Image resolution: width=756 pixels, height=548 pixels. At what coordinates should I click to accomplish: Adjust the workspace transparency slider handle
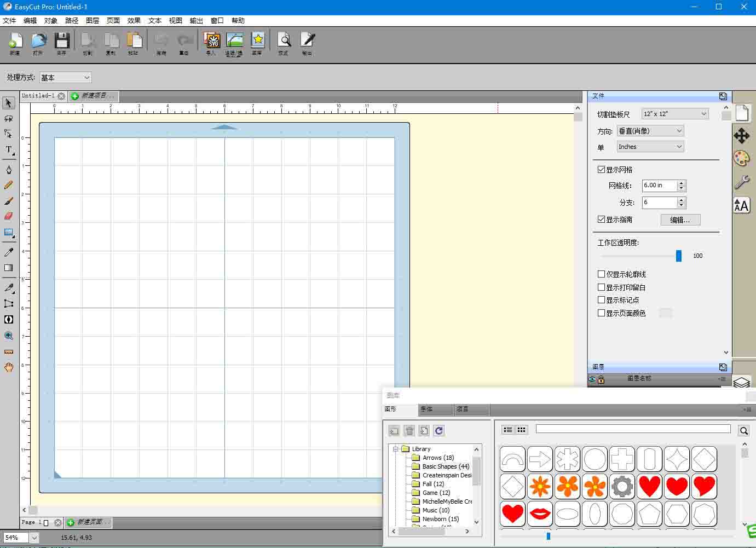[679, 256]
